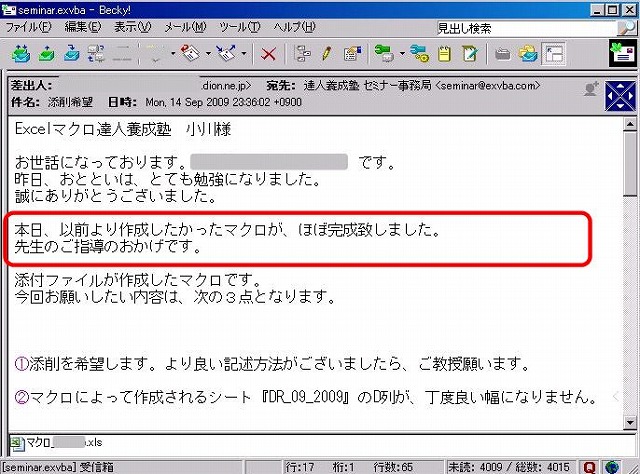Open the 編集(E) menu
Image resolution: width=640 pixels, height=474 pixels.
(83, 27)
